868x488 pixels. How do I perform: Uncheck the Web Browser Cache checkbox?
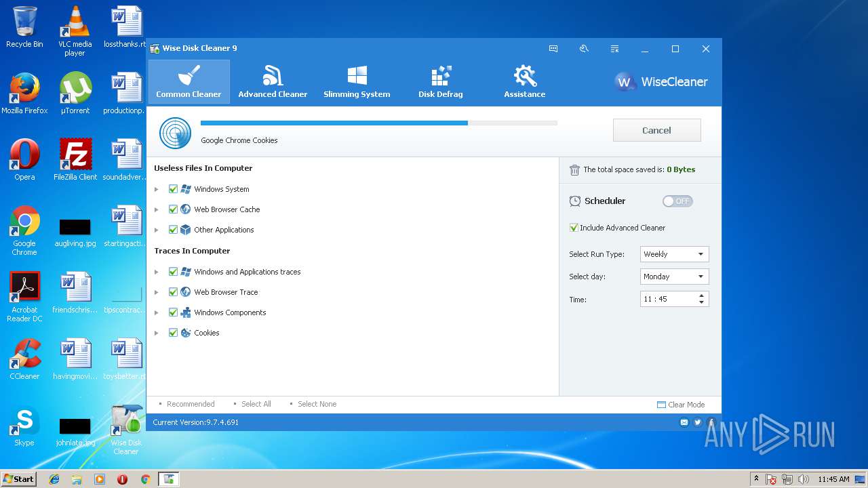(x=173, y=209)
